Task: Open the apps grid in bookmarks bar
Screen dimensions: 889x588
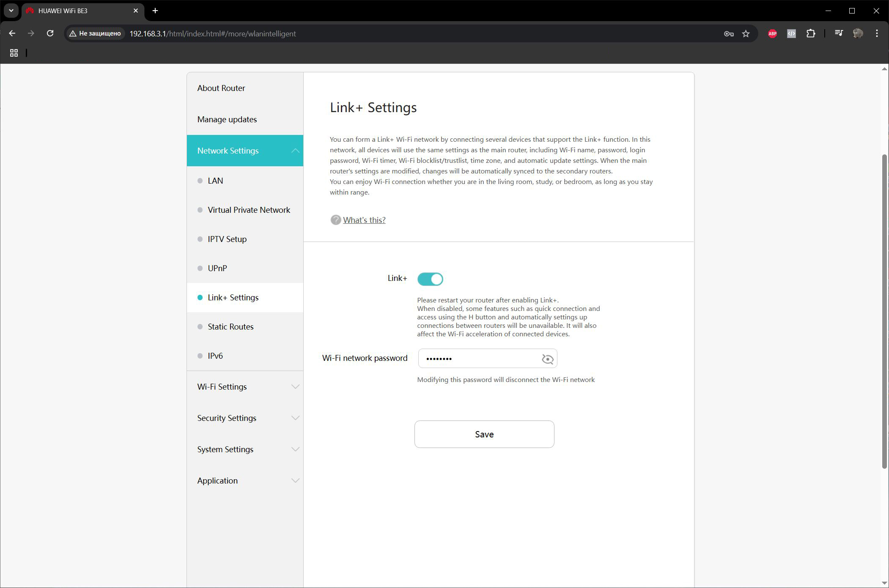Action: (14, 53)
